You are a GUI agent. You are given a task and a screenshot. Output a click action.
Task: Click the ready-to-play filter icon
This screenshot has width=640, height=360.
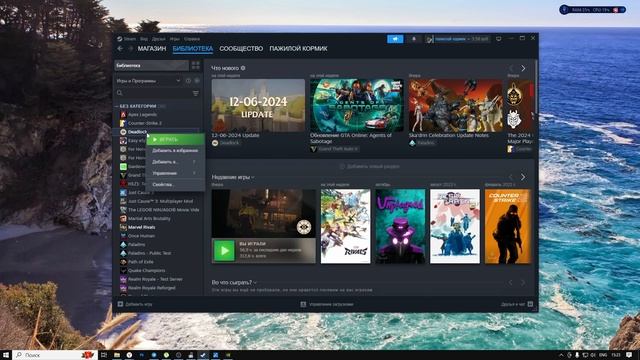pos(197,81)
